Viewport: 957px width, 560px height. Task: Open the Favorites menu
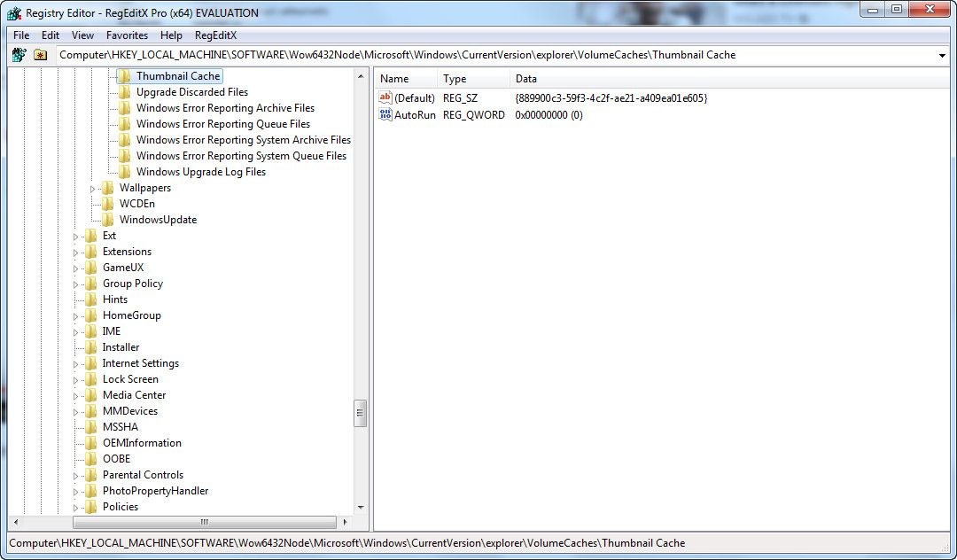click(127, 35)
